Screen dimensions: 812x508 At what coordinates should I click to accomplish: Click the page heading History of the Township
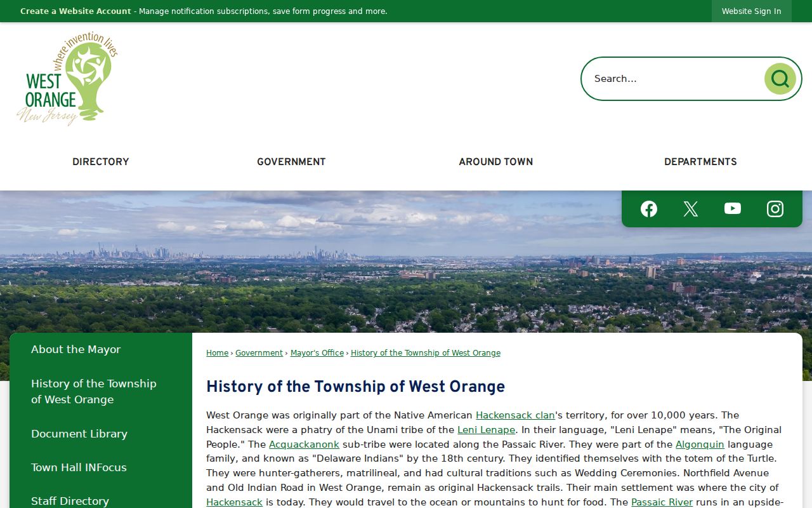coord(355,387)
